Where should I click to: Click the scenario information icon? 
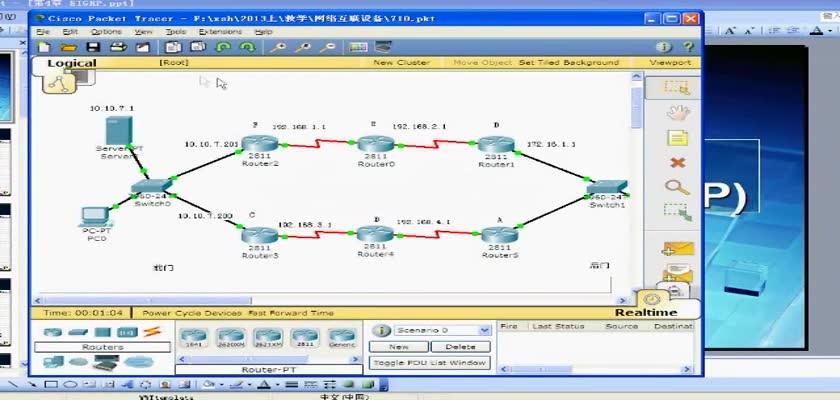[381, 330]
